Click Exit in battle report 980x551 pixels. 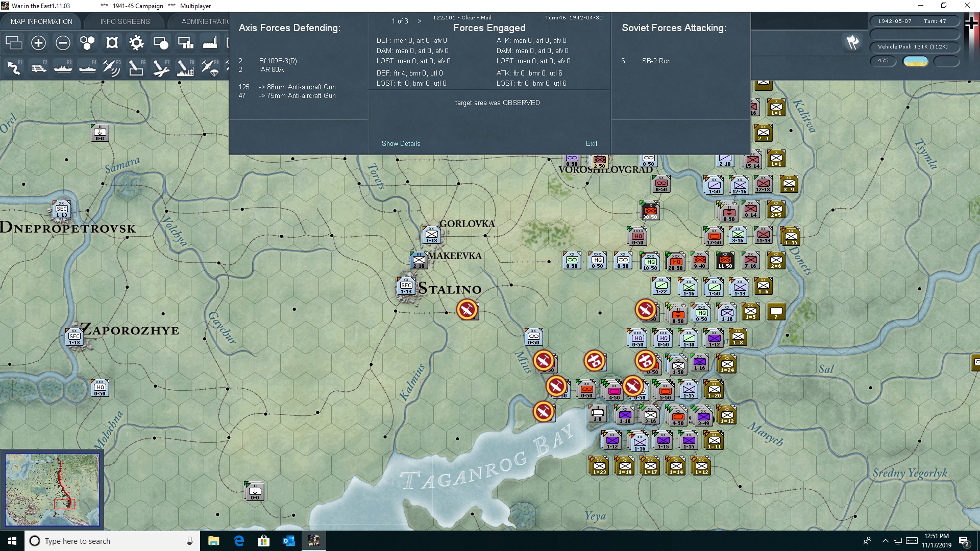pos(592,143)
